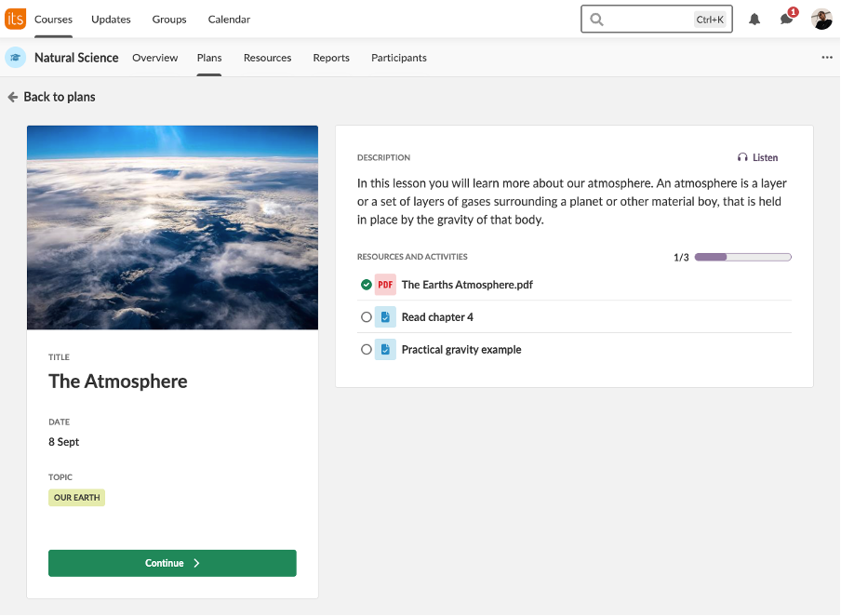The height and width of the screenshot is (616, 841).
Task: Click the atmosphere cover image
Action: point(172,228)
